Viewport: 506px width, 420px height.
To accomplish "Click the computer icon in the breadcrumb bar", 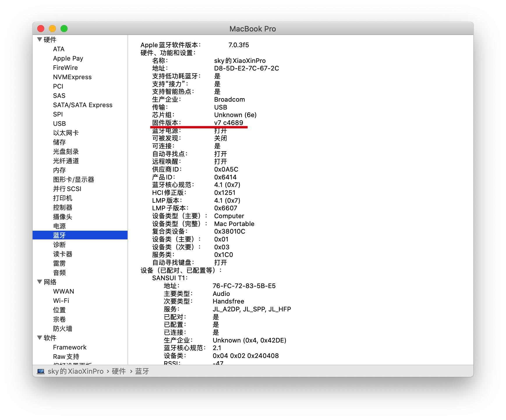I will (x=40, y=371).
